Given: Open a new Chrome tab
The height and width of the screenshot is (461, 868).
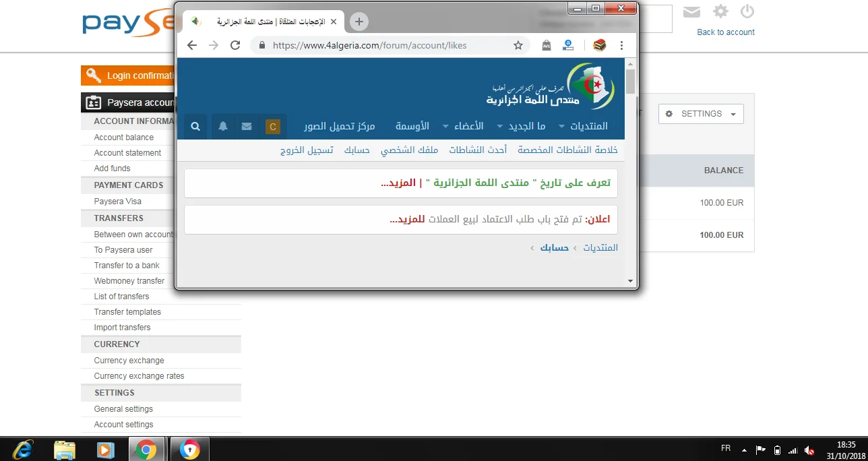Looking at the screenshot, I should [359, 22].
